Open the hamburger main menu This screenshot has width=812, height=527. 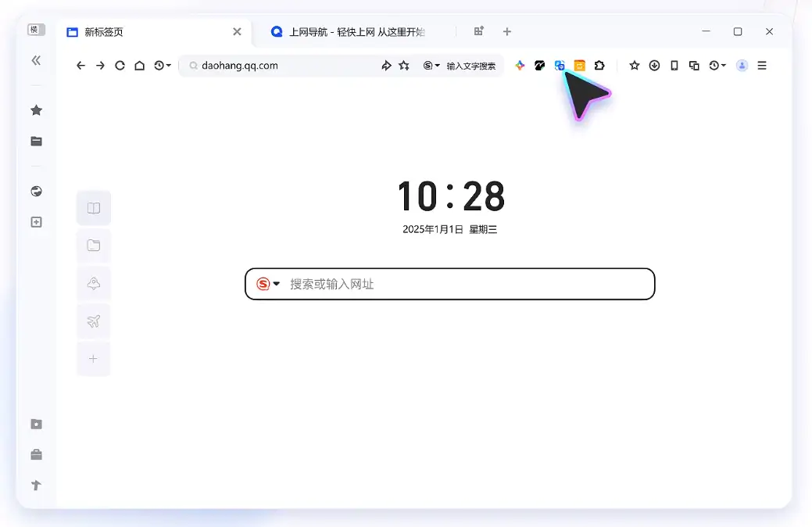coord(762,66)
